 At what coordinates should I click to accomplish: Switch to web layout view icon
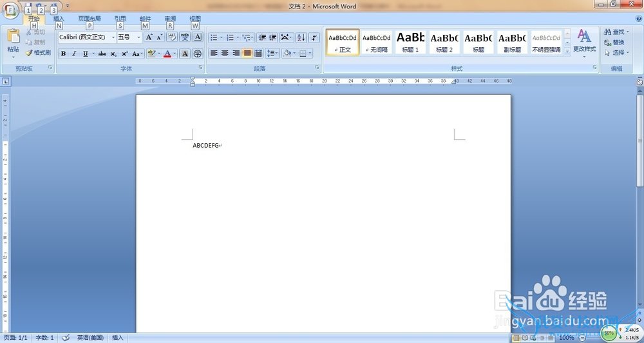pyautogui.click(x=533, y=338)
